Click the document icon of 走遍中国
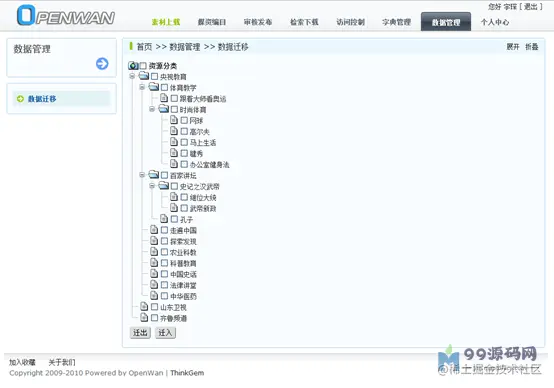This screenshot has width=554, height=388. (154, 230)
